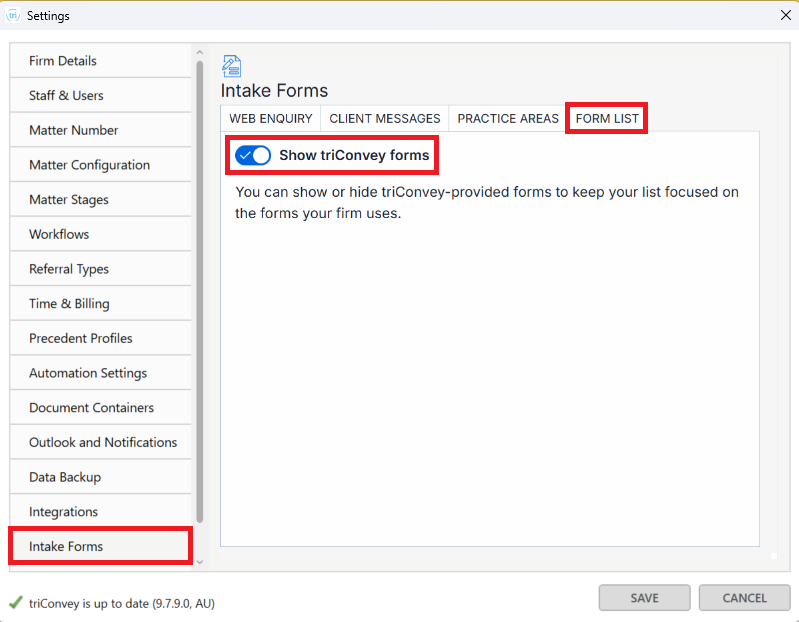
Task: Click the triConvey is up to date status text
Action: point(122,603)
